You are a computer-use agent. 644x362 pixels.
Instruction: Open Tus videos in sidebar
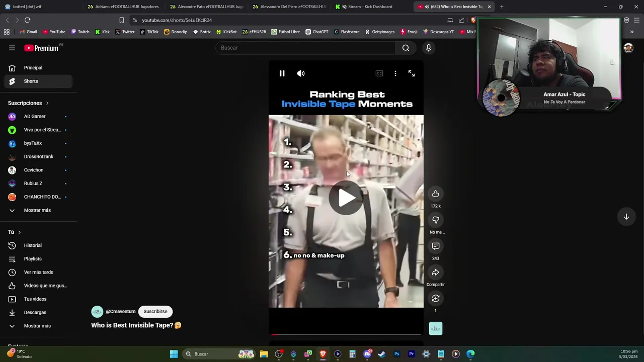(x=38, y=299)
